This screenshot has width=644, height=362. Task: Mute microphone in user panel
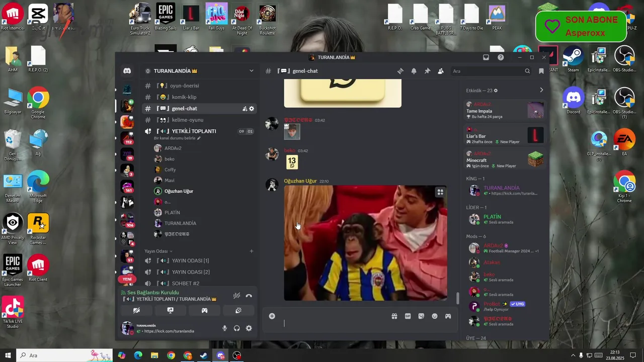[225, 328]
